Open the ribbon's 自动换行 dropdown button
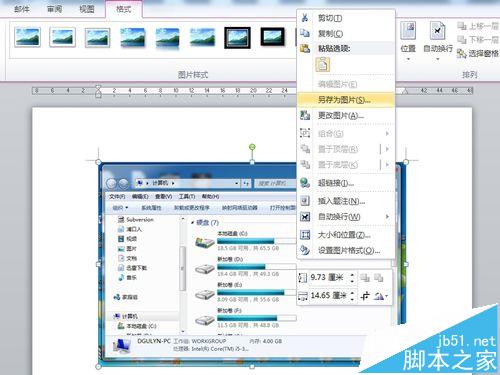 [x=438, y=41]
